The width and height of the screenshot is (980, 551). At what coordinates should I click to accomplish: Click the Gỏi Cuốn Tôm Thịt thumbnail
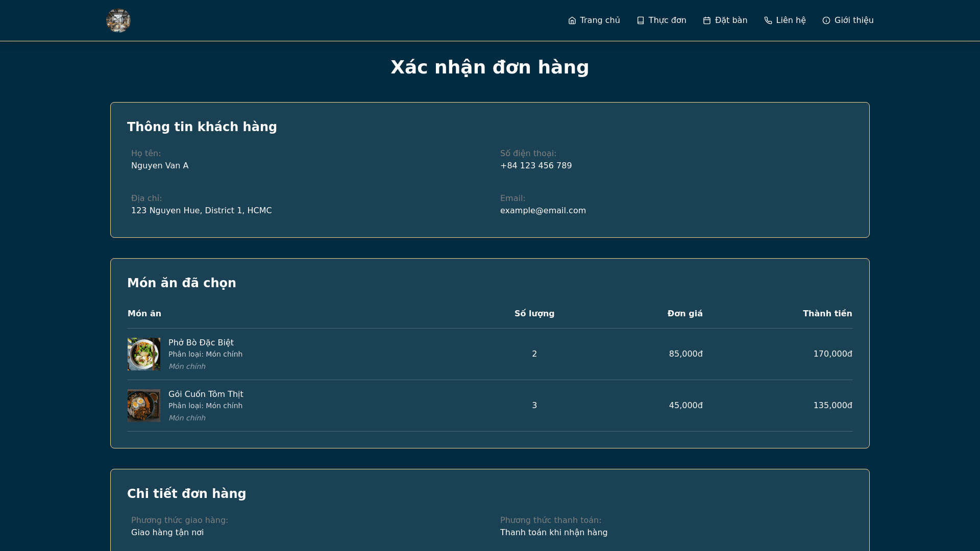(x=144, y=406)
